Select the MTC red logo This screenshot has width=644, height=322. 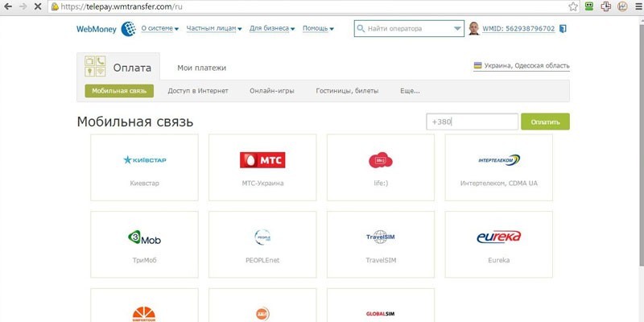point(262,160)
